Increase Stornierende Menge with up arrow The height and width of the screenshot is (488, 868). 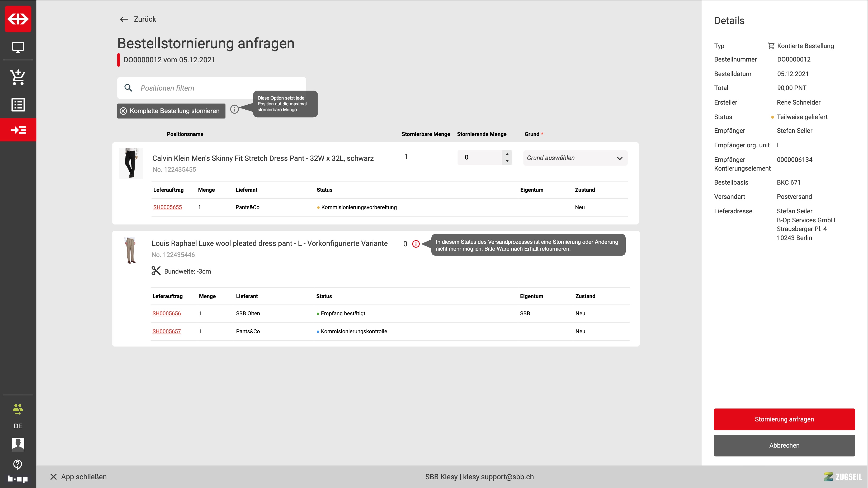[507, 154]
